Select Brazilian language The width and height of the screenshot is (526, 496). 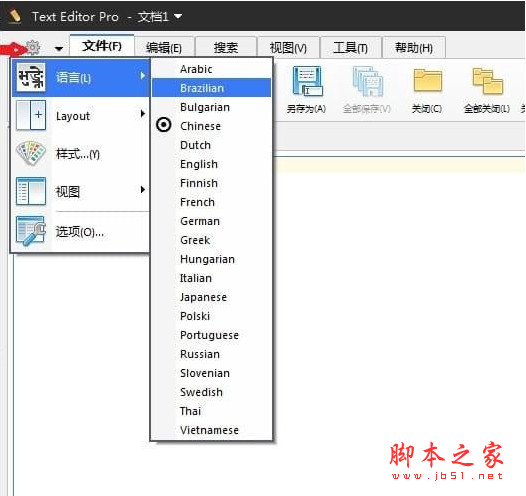point(211,88)
